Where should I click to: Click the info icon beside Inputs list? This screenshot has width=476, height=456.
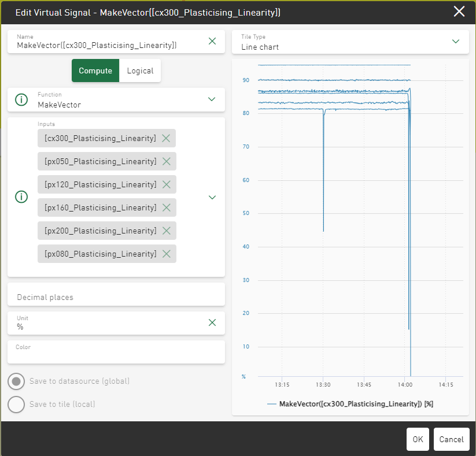pos(21,197)
